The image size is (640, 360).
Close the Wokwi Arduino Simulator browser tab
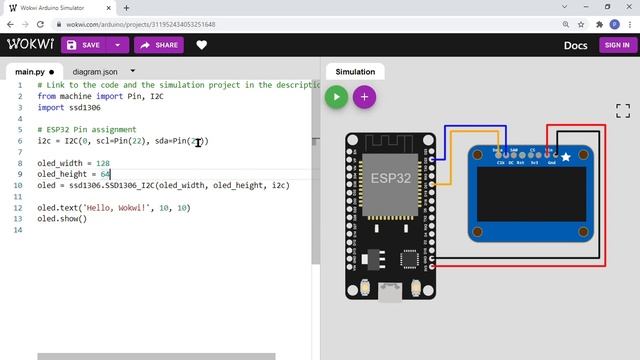pos(109,8)
